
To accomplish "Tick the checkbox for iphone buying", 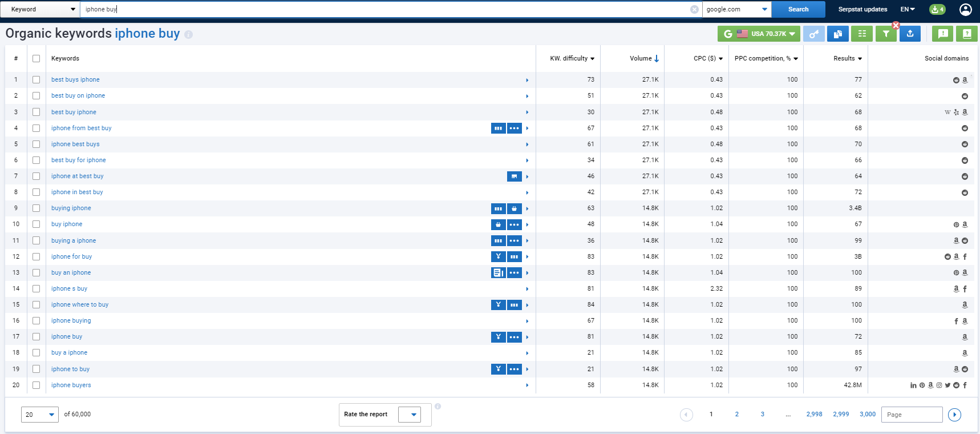I will point(37,321).
